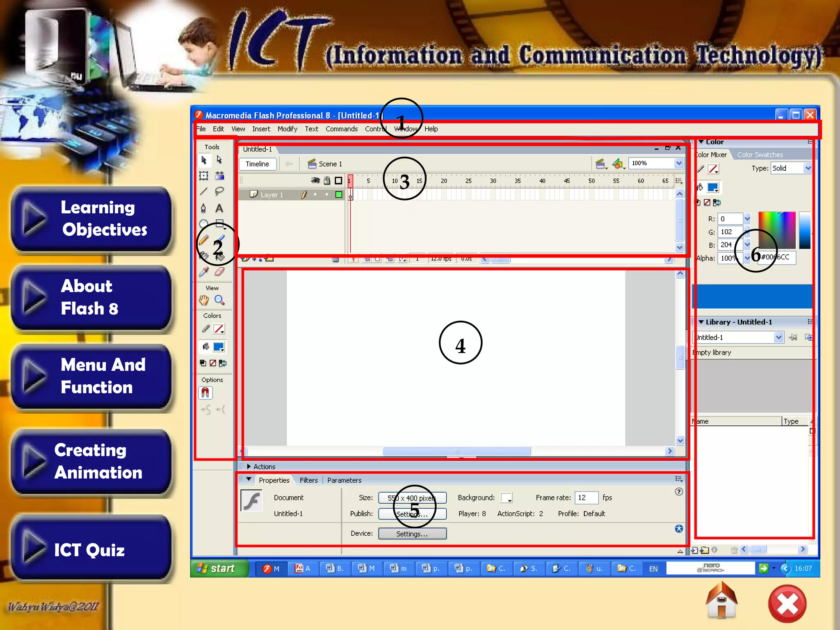Viewport: 840px width, 630px height.
Task: Toggle Layer 1 green outline square
Action: [x=339, y=195]
